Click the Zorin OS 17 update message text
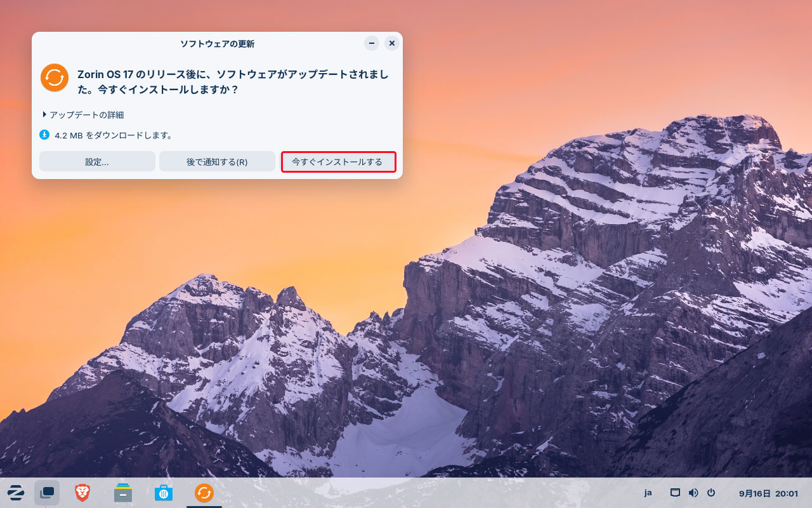The width and height of the screenshot is (812, 508). [x=233, y=82]
